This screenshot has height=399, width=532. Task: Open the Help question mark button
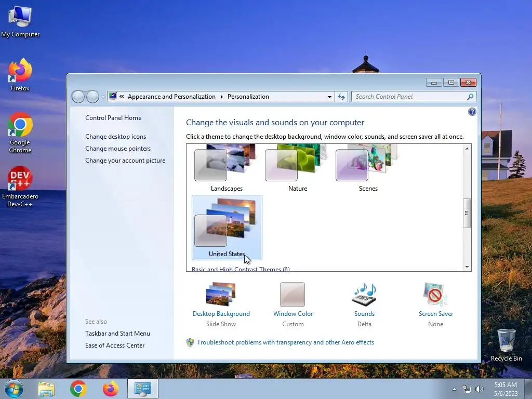(472, 112)
